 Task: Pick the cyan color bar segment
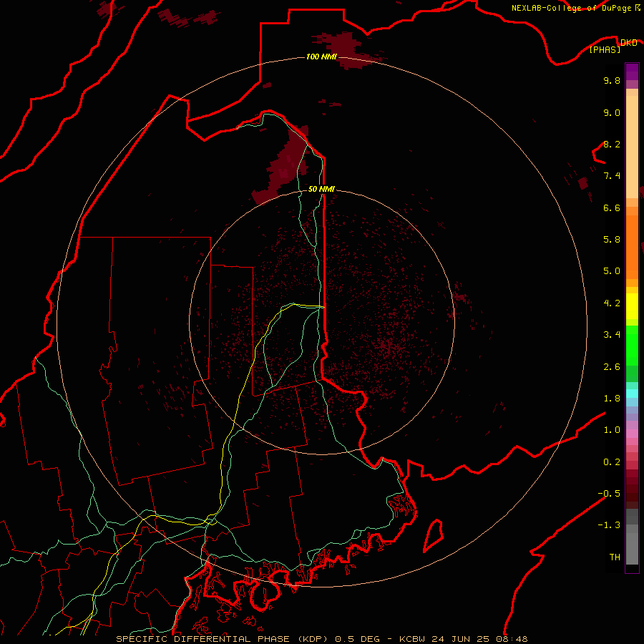pyautogui.click(x=632, y=394)
